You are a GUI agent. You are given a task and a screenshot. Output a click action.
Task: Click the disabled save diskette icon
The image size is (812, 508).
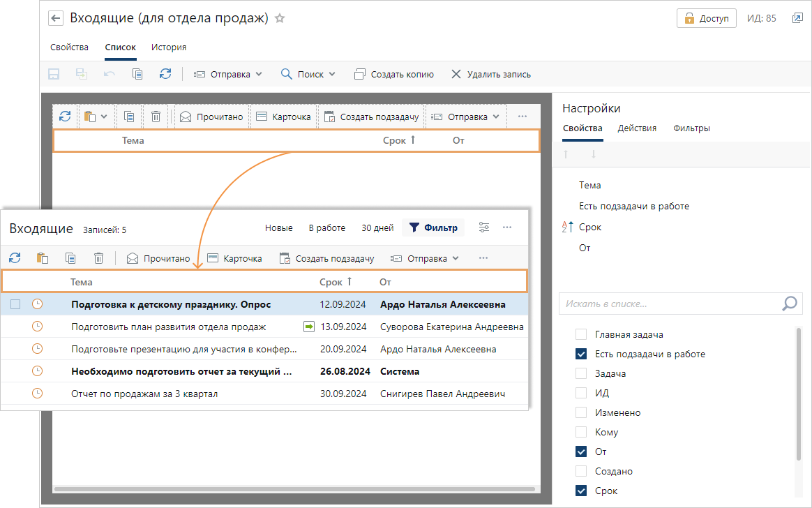[x=54, y=74]
